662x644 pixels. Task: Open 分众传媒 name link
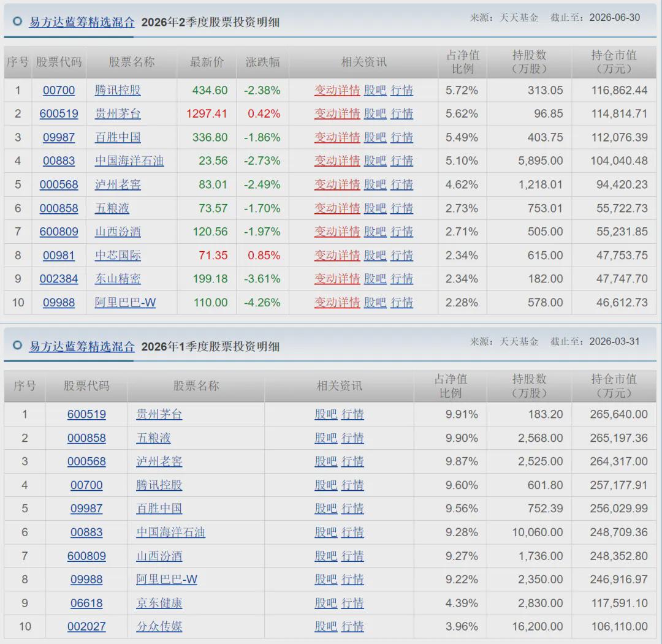159,627
